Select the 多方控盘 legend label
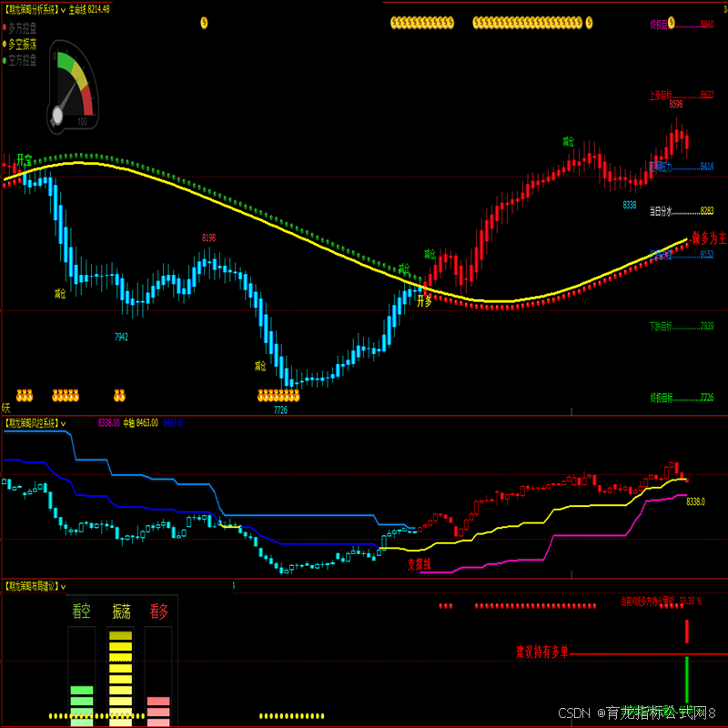This screenshot has width=728, height=728. point(22,29)
